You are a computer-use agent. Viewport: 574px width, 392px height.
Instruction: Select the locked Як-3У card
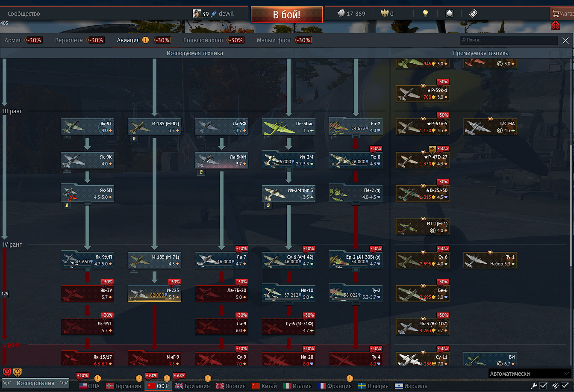click(x=88, y=293)
